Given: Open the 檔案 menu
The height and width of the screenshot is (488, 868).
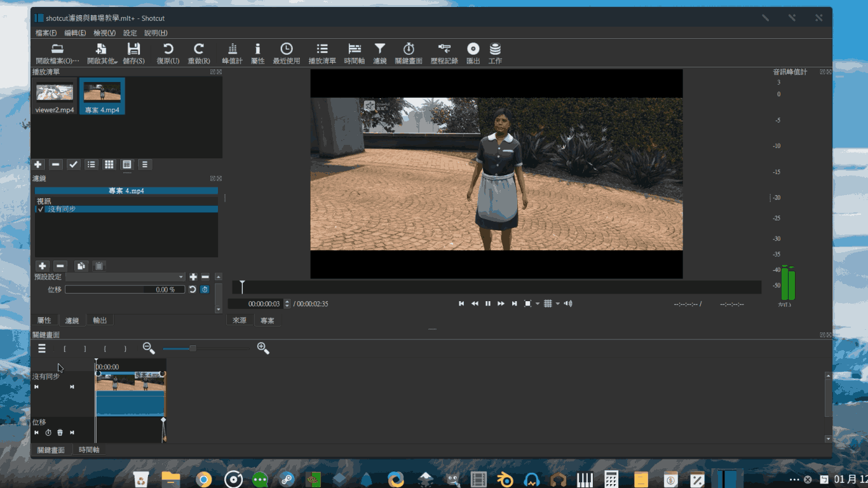Looking at the screenshot, I should [46, 33].
